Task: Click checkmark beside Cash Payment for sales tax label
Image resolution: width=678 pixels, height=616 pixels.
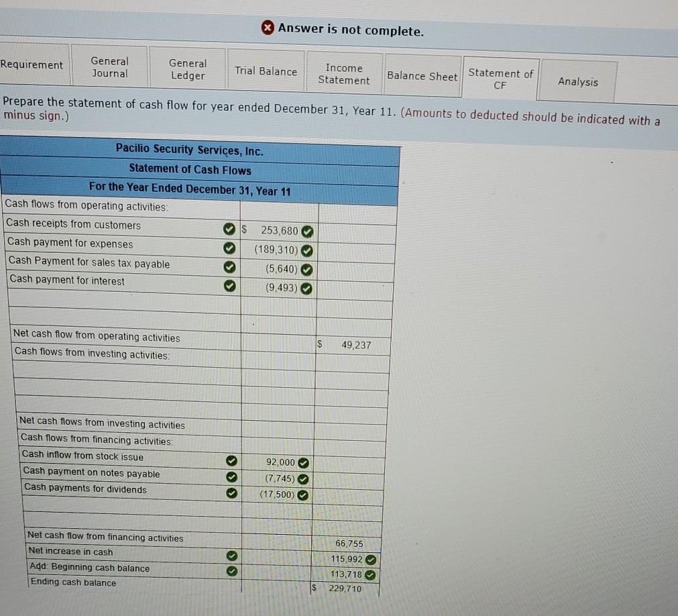Action: click(229, 267)
